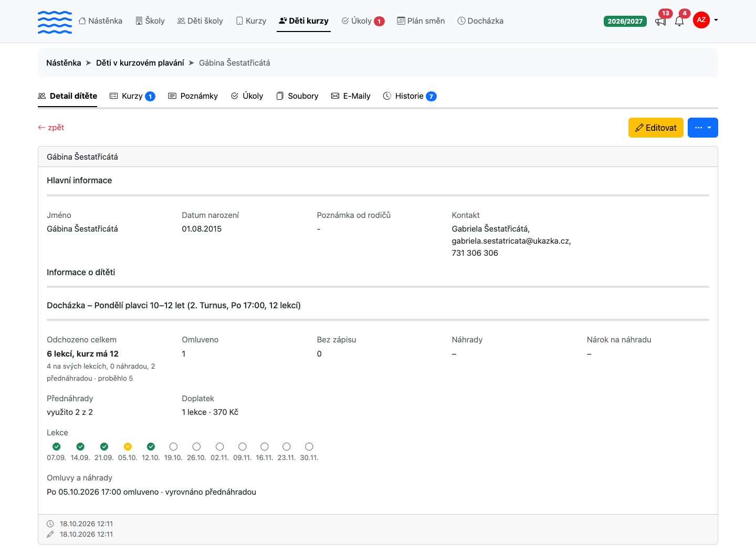Click the empty lesson circle for 19.10.
756x553 pixels.
click(x=173, y=446)
